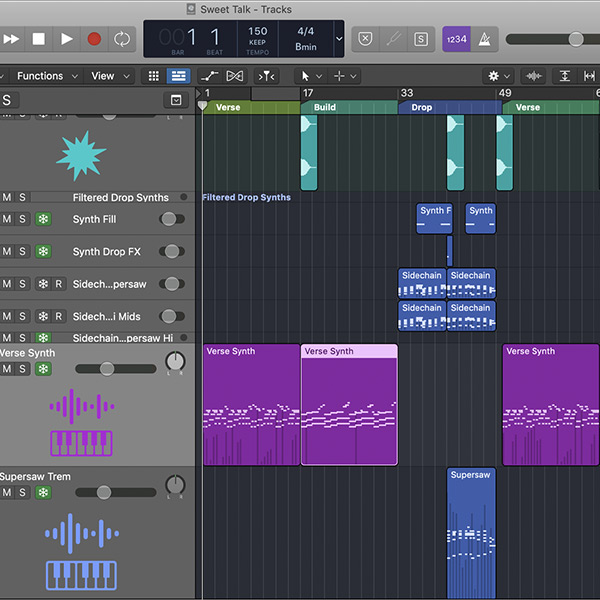Select the Drop arrangement marker
The image size is (600, 600).
(422, 107)
